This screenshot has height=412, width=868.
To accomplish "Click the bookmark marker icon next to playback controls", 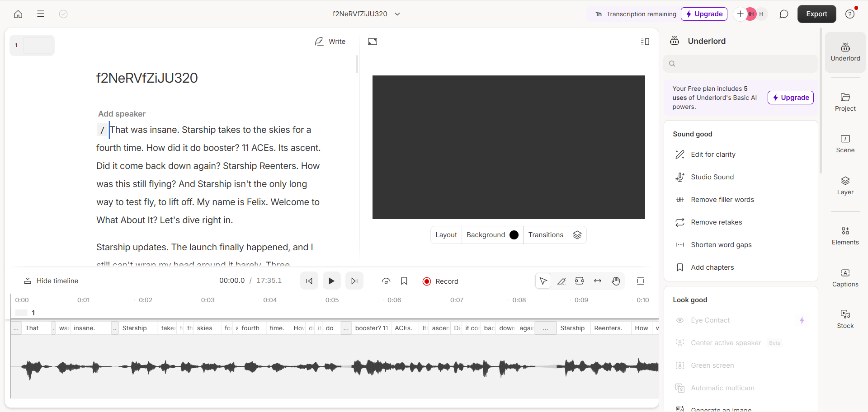I will tap(404, 281).
